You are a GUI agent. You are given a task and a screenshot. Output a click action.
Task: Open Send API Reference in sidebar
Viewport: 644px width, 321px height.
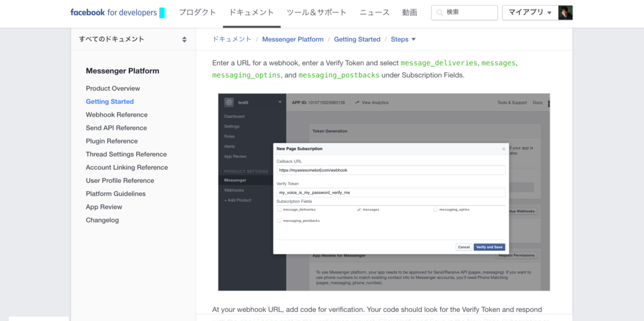tap(116, 128)
